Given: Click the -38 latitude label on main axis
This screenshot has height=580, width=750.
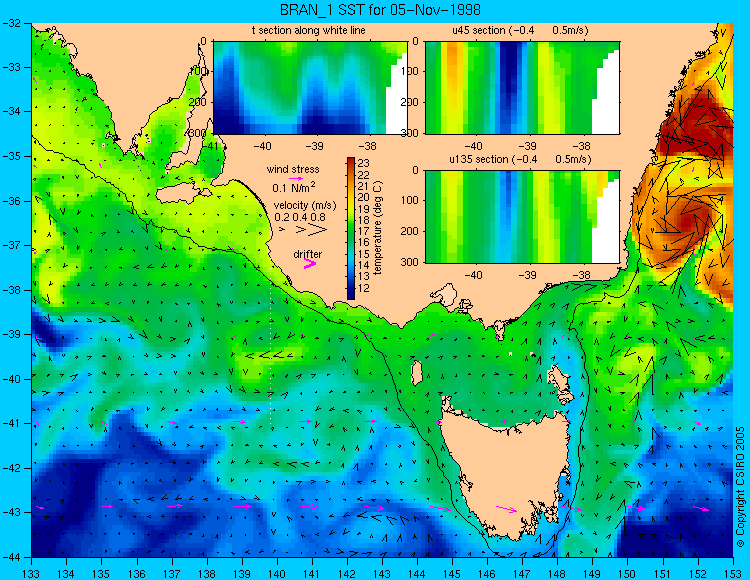Looking at the screenshot, I should 12,290.
